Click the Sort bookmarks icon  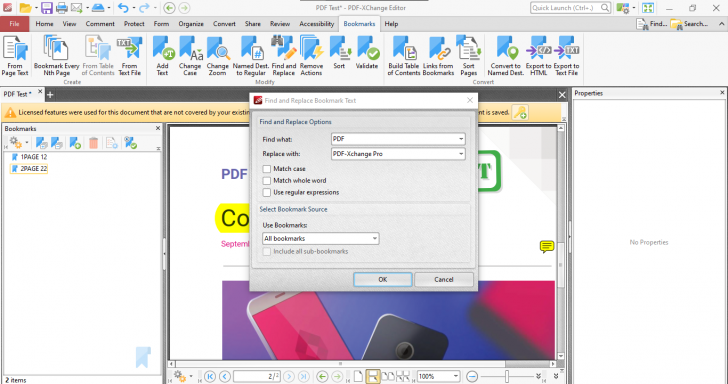339,52
